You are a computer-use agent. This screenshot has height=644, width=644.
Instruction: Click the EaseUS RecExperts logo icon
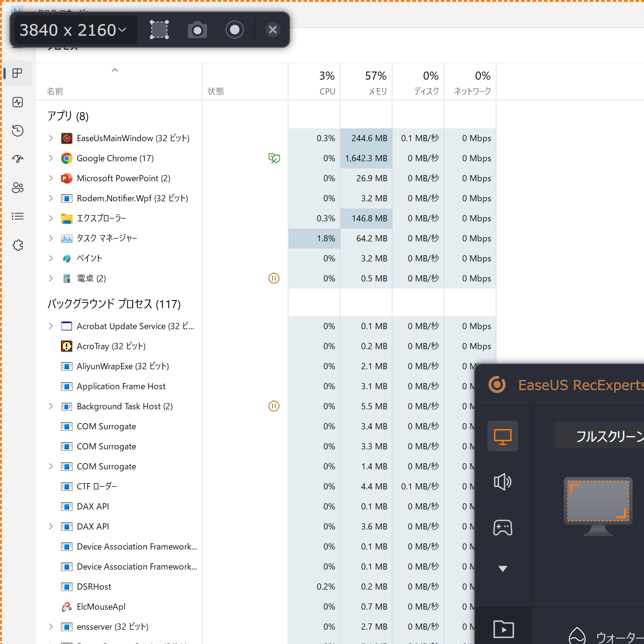click(x=497, y=384)
